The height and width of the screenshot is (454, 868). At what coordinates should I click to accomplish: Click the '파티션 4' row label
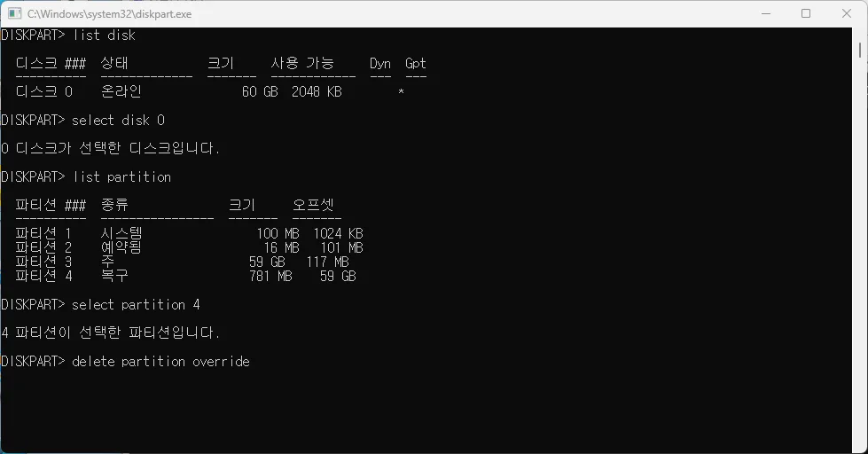[43, 276]
